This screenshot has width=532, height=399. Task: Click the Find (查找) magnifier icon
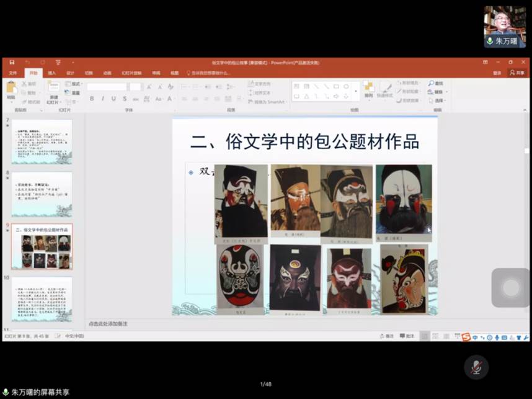[430, 83]
